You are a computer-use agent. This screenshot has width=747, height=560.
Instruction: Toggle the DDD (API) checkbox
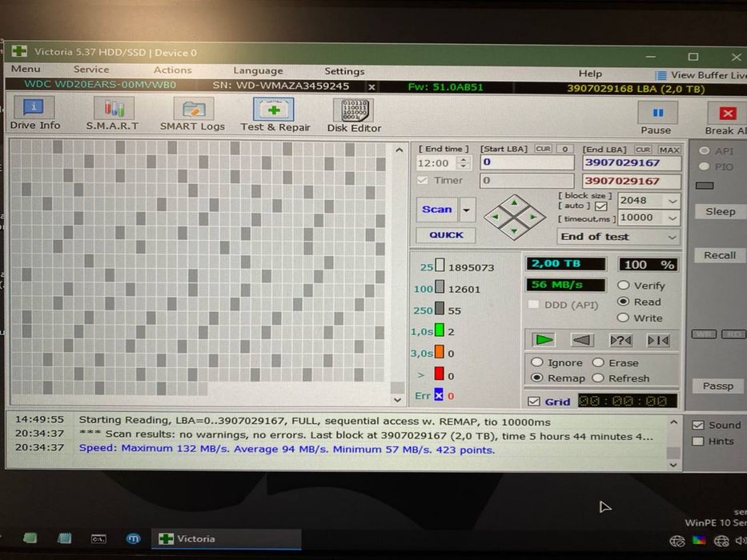point(534,305)
